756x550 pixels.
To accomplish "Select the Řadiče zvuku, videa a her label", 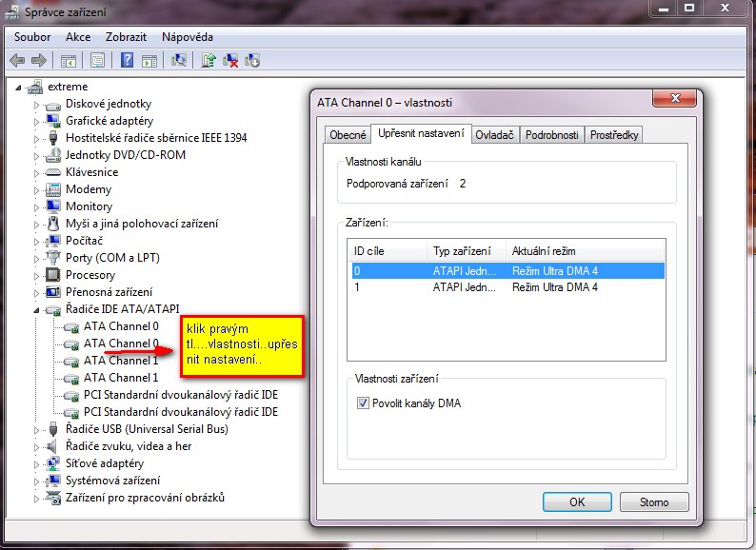I will (129, 446).
